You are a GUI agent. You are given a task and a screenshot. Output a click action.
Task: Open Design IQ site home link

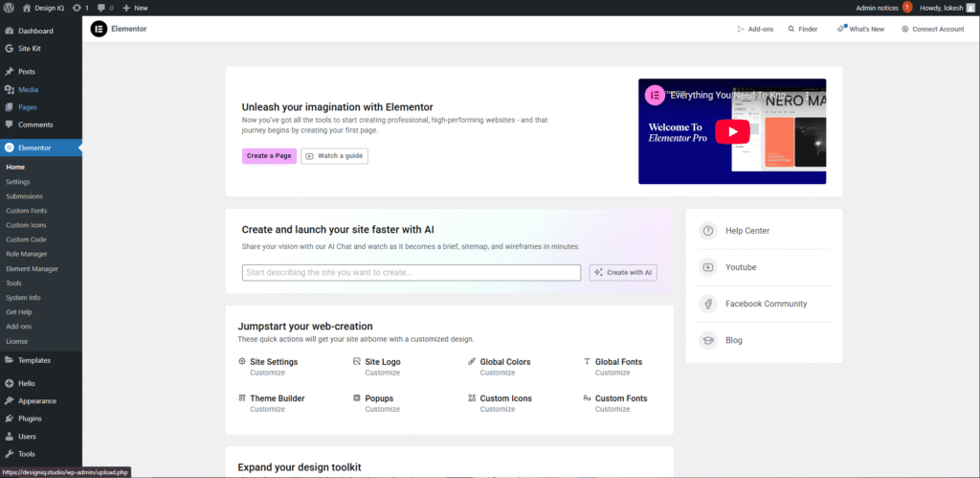[x=43, y=8]
